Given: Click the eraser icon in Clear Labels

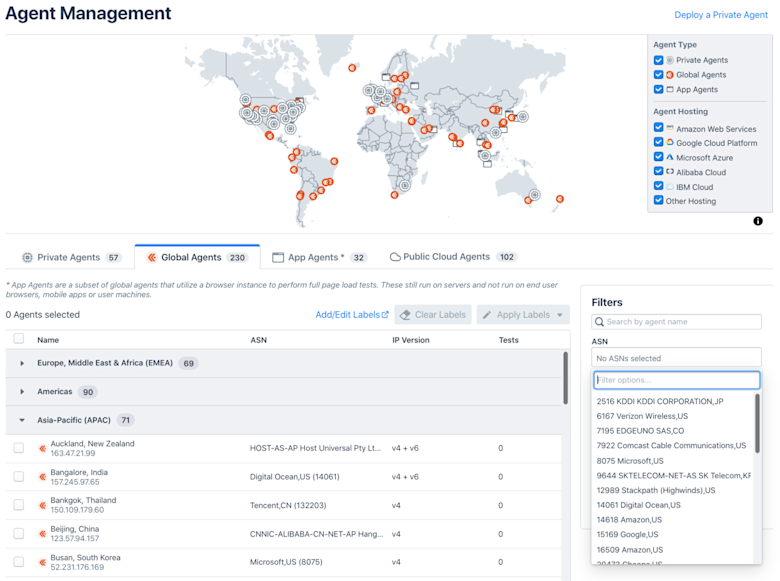Looking at the screenshot, I should coord(405,315).
